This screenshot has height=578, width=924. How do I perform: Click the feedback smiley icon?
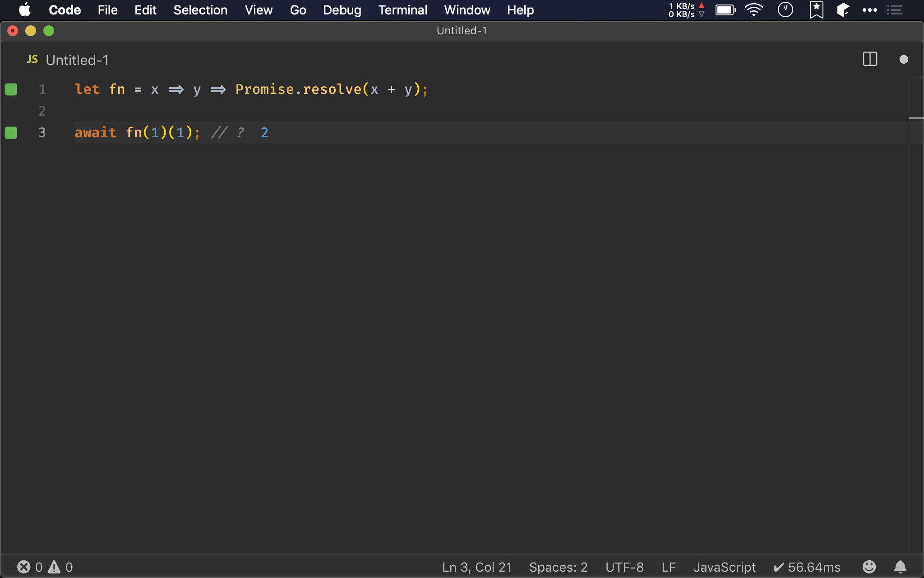(869, 567)
